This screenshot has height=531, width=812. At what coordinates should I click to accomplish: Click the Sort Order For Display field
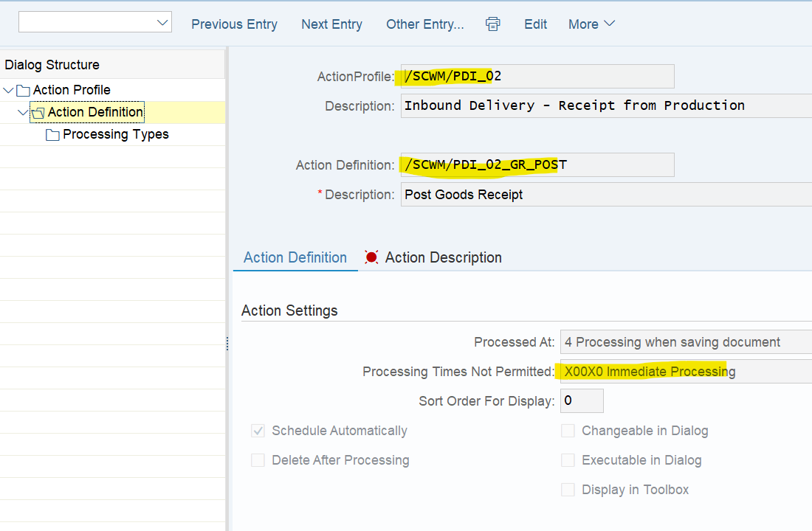pos(582,401)
